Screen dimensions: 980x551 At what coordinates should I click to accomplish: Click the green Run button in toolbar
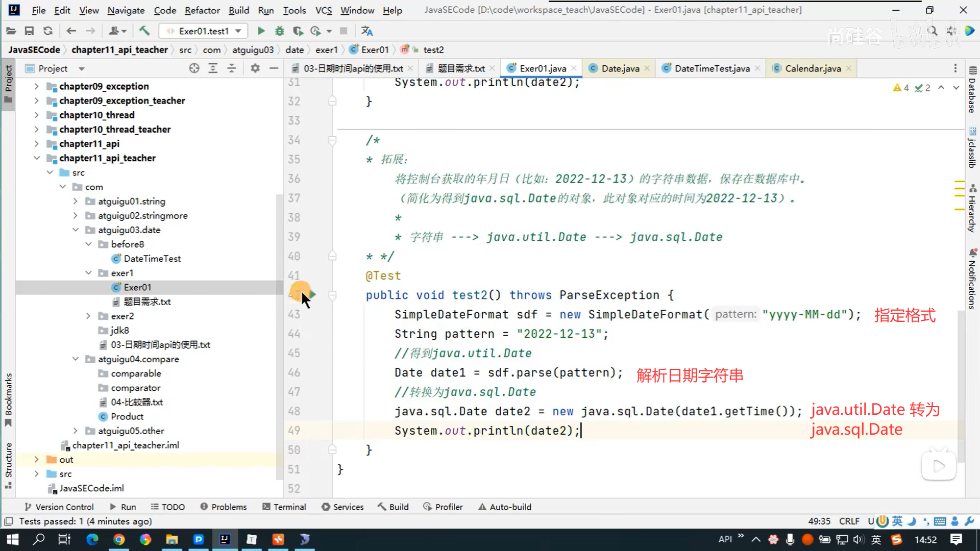261,31
